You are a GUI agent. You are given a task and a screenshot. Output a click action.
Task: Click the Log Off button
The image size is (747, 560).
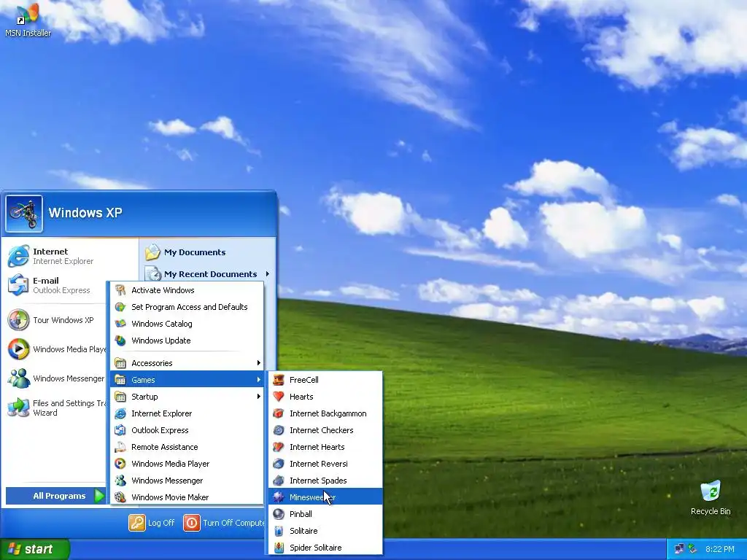(152, 523)
